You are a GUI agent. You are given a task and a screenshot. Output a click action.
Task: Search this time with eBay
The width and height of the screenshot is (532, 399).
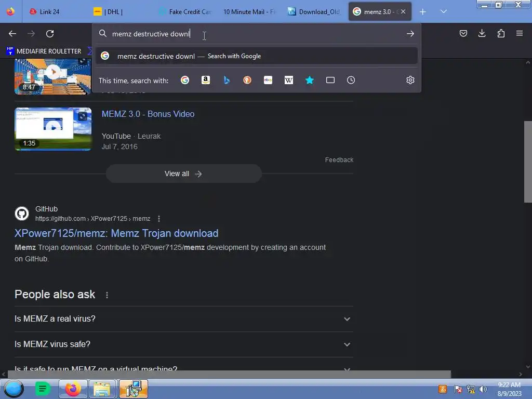(x=268, y=80)
